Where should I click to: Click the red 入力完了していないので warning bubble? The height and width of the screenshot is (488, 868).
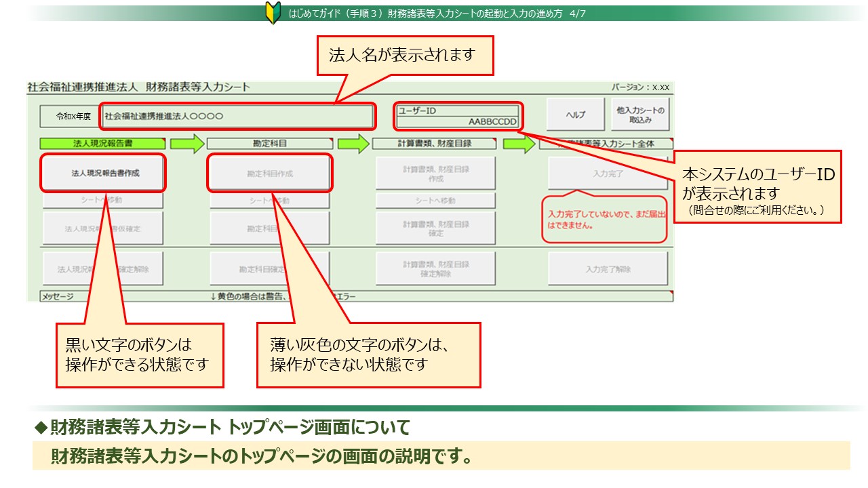(603, 218)
